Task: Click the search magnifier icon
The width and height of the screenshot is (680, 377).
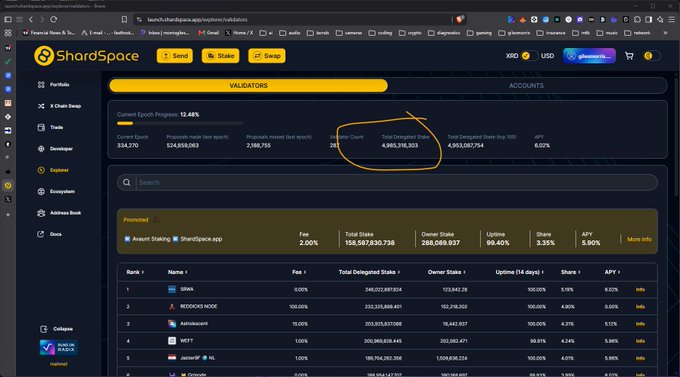Action: (x=126, y=182)
